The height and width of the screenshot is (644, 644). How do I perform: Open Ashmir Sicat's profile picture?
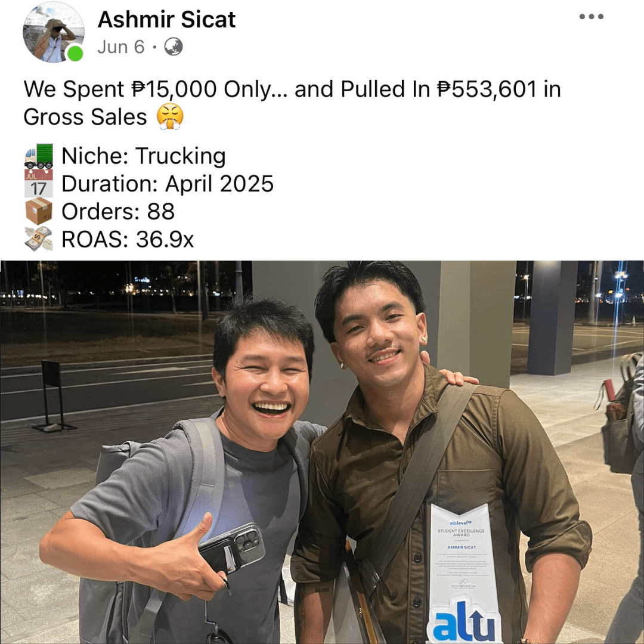tap(54, 32)
